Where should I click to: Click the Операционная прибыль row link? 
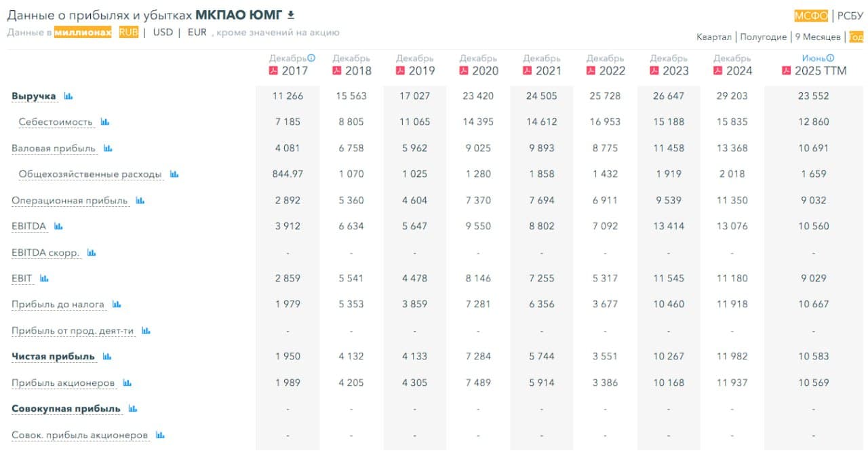click(69, 201)
